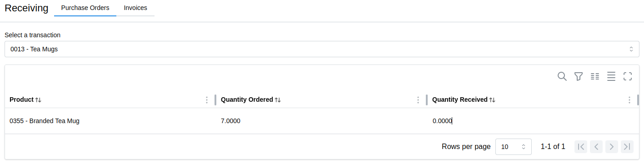This screenshot has height=164, width=644.
Task: Expand the Select a transaction dropdown
Action: pyautogui.click(x=322, y=49)
